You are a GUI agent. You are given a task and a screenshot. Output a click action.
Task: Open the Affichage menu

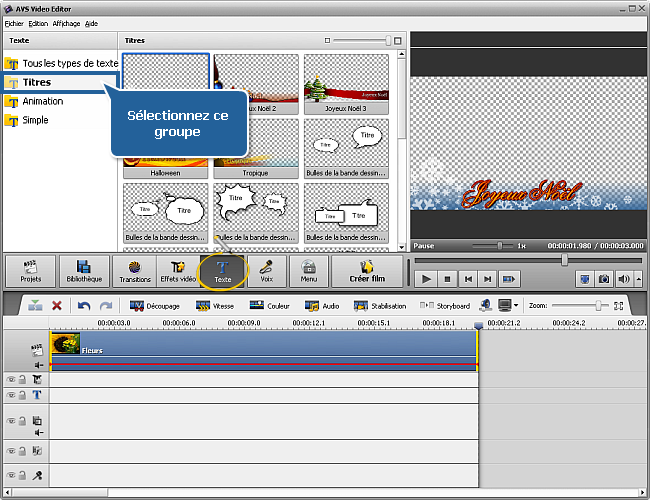[67, 22]
